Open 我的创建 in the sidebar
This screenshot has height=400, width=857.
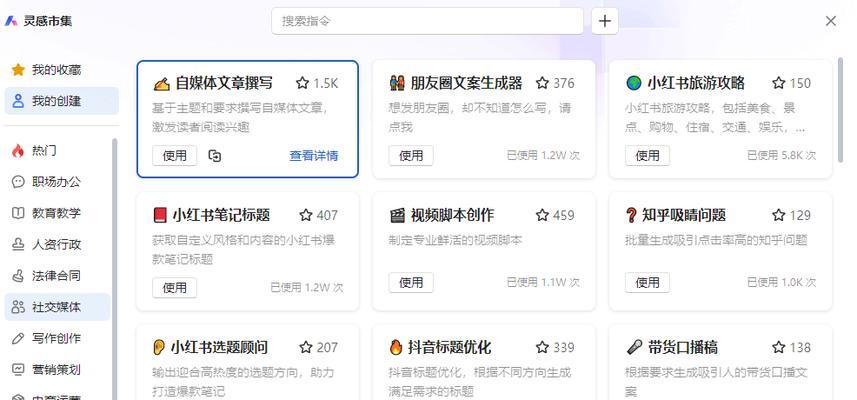click(61, 101)
